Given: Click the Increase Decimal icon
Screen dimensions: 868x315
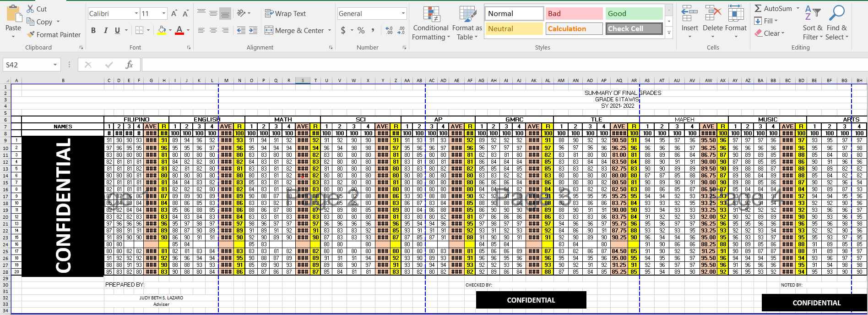Looking at the screenshot, I should [x=389, y=30].
